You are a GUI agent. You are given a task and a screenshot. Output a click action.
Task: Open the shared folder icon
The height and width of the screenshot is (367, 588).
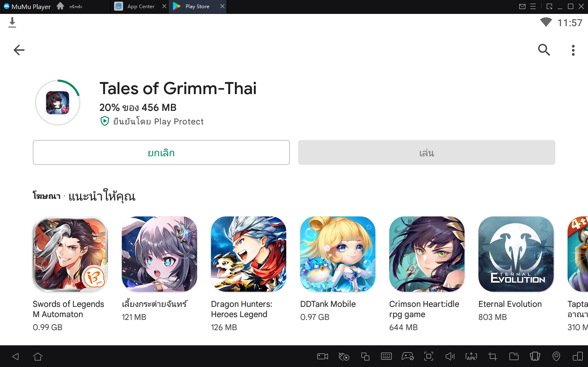coord(514,356)
